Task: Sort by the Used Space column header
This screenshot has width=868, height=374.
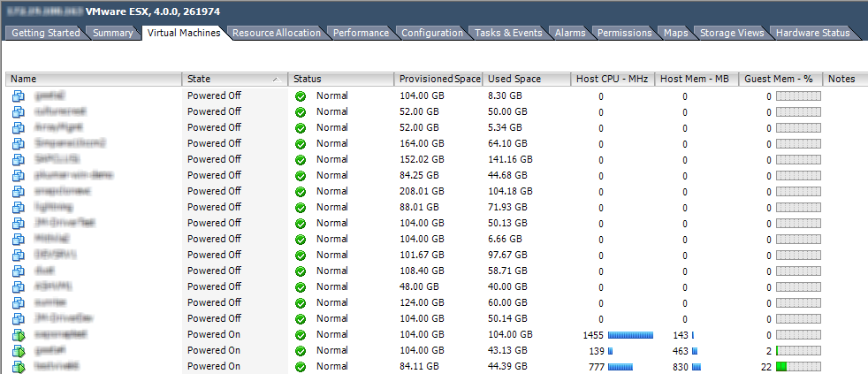Action: click(x=527, y=80)
